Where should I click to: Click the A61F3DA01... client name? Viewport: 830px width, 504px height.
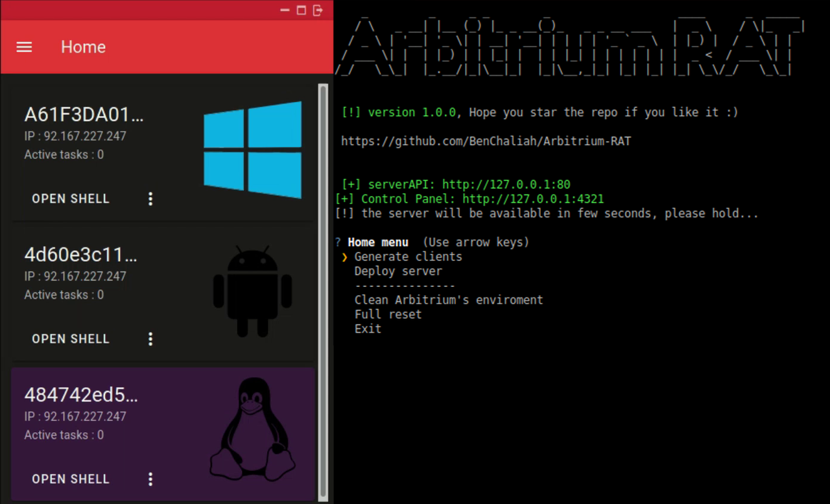point(84,115)
